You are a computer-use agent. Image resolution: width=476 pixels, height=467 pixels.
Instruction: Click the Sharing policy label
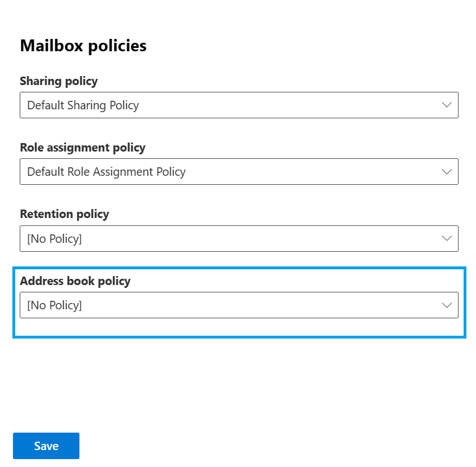coord(59,81)
